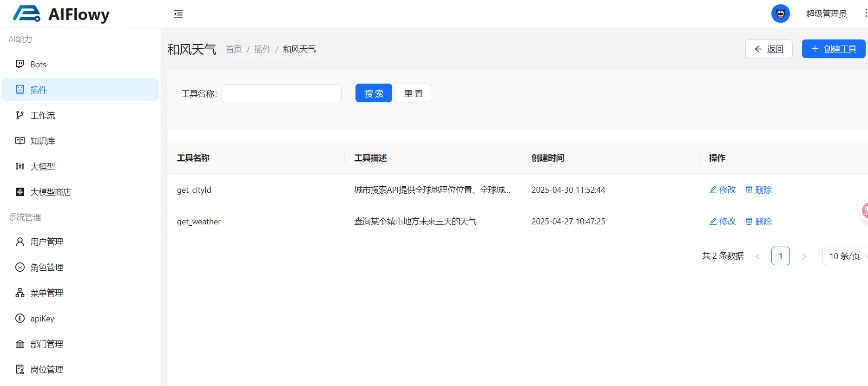Click the 2025-04-27 10:47:25 timestamp
Image resolution: width=868 pixels, height=386 pixels.
click(x=568, y=222)
